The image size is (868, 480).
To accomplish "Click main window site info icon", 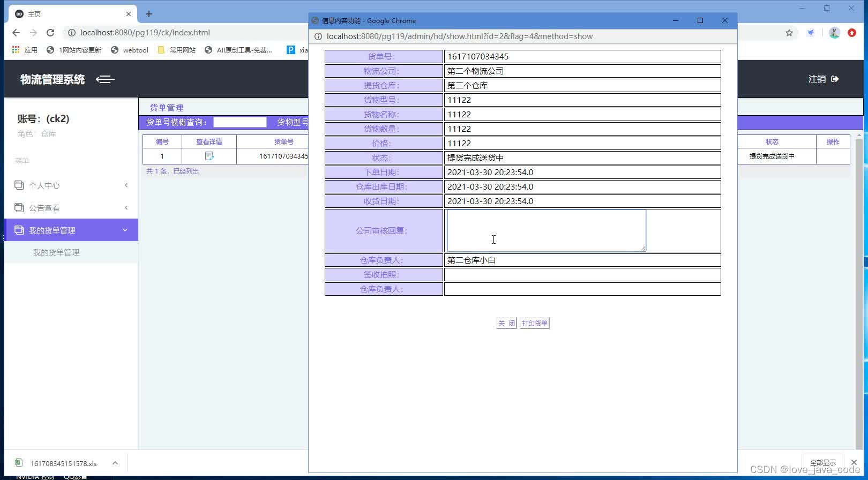I will point(71,33).
